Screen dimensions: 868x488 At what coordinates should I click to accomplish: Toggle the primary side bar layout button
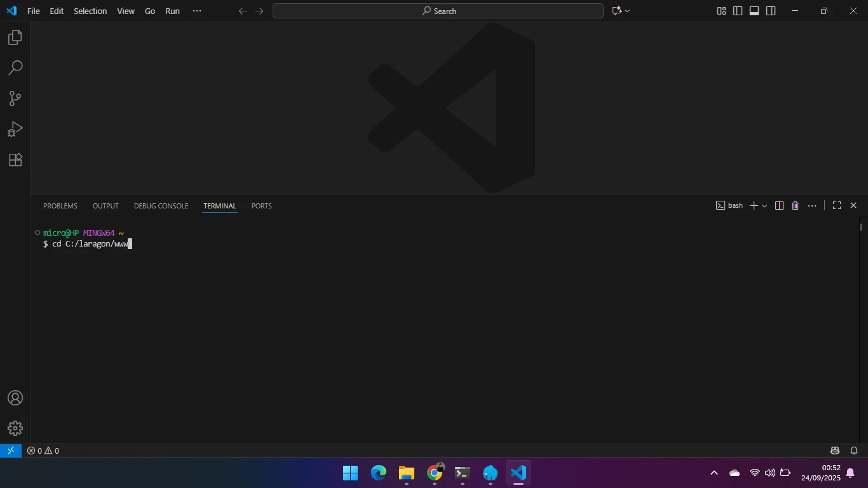tap(738, 11)
